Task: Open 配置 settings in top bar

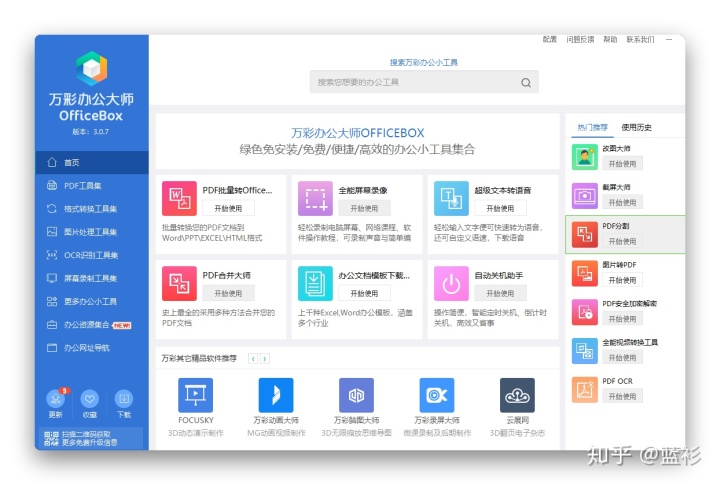Action: coord(550,39)
